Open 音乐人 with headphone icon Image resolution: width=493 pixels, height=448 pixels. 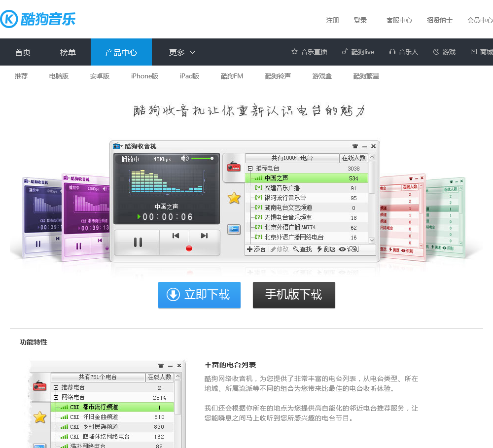tap(403, 52)
